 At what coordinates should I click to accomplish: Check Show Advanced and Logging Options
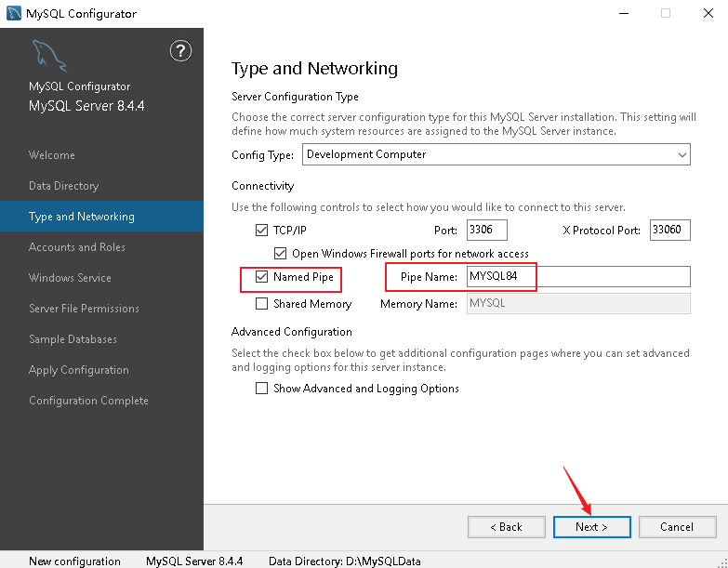click(262, 388)
